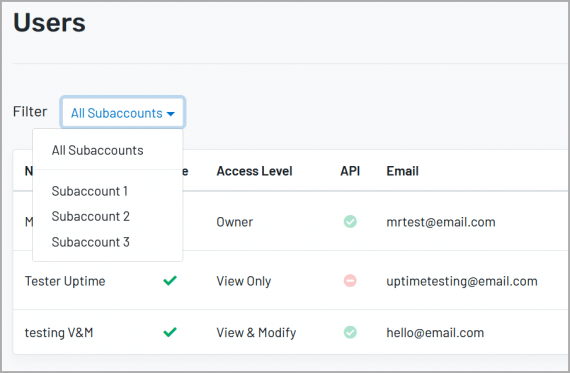Click green API icon for hello@email.com
The image size is (570, 373).
tap(350, 332)
